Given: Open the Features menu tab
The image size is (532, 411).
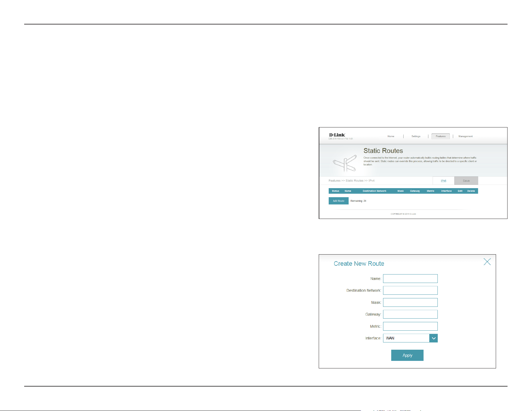Looking at the screenshot, I should (x=440, y=136).
